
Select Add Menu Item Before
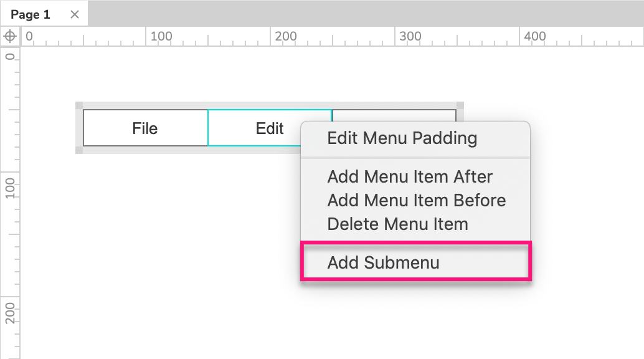pos(416,201)
